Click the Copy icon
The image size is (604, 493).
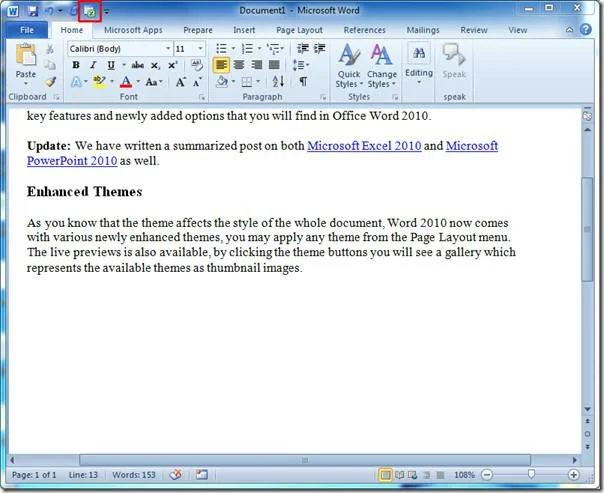50,65
